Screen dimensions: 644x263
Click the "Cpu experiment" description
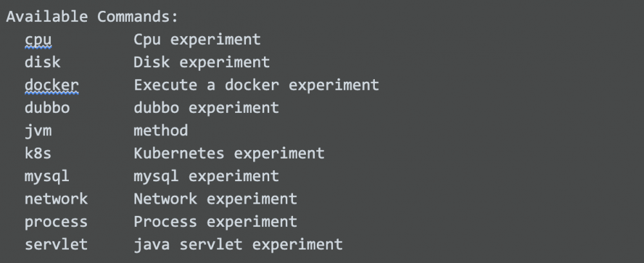pyautogui.click(x=197, y=40)
